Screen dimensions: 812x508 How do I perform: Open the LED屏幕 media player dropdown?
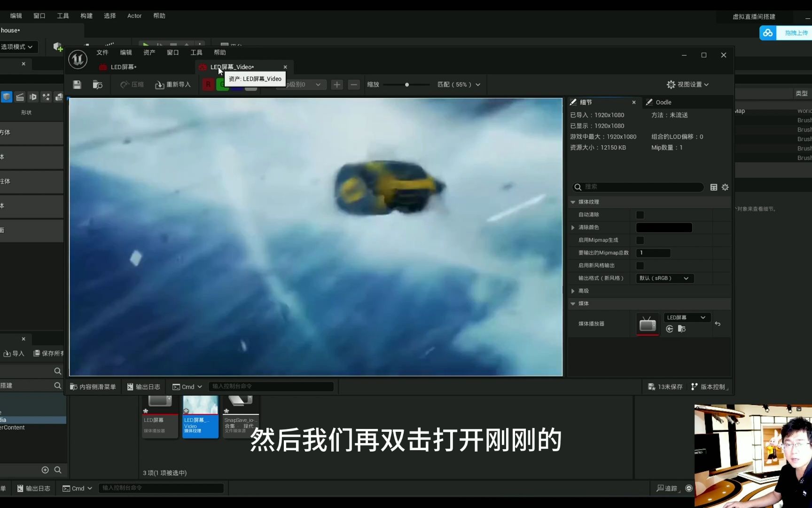tap(687, 317)
